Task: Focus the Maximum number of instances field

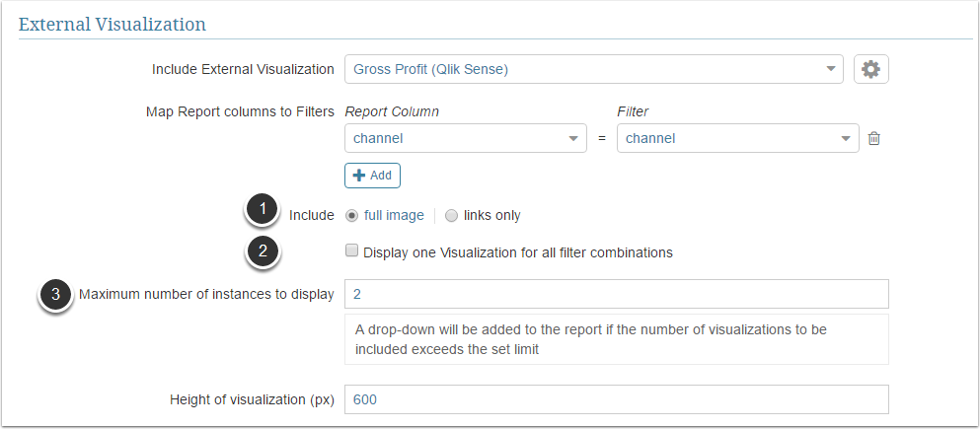Action: (x=616, y=294)
